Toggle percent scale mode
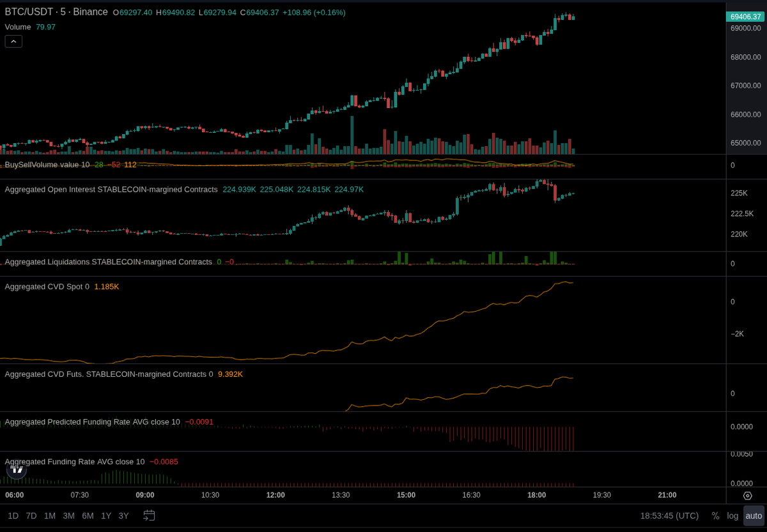 click(715, 516)
